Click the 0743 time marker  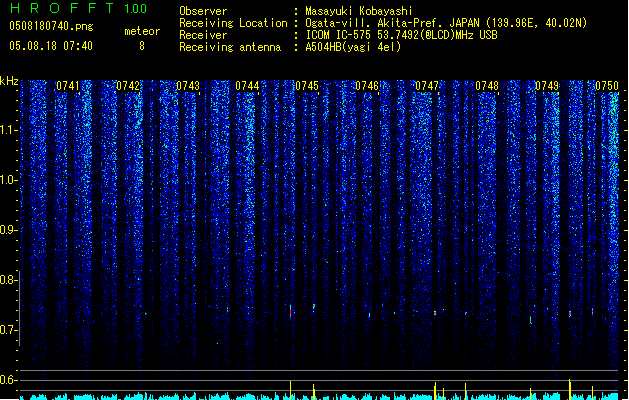[x=188, y=86]
